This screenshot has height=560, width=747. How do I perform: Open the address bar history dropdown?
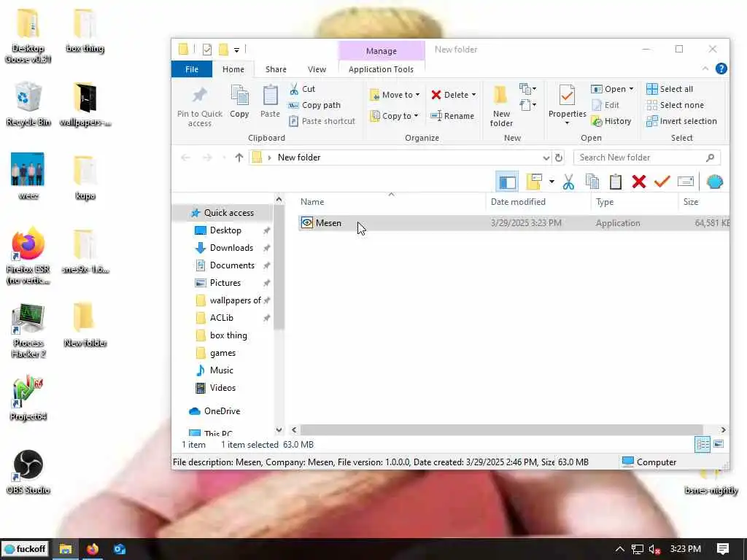[546, 157]
